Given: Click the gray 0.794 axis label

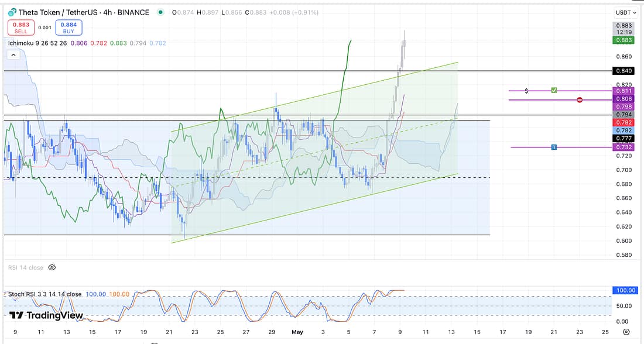Looking at the screenshot, I should pyautogui.click(x=624, y=115).
